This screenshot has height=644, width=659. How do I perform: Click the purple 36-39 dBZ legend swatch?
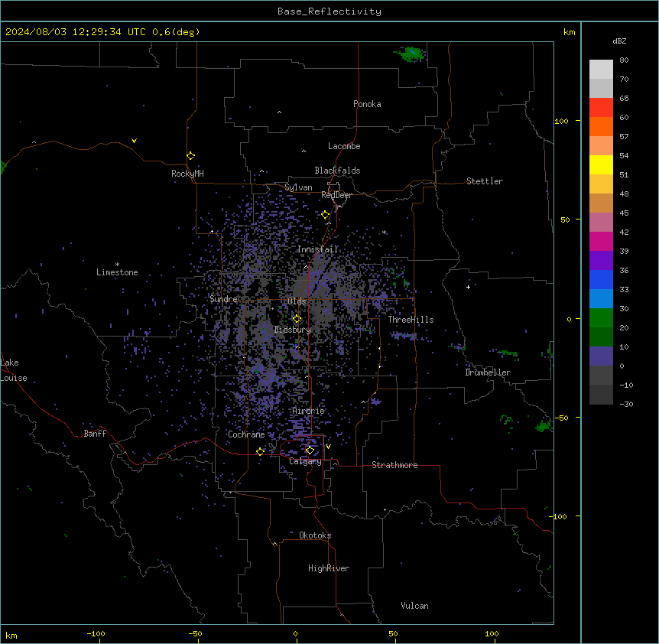(601, 261)
